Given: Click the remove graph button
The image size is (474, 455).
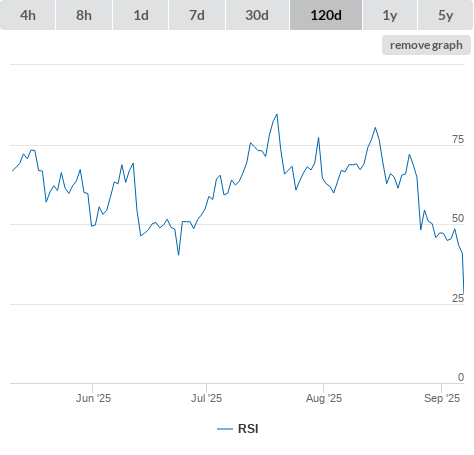Looking at the screenshot, I should coord(426,45).
